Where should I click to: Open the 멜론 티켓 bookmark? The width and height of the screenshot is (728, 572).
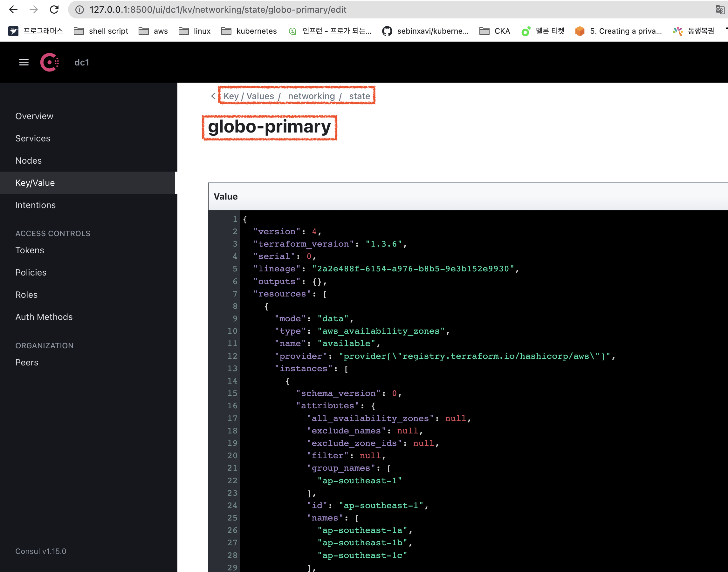click(543, 31)
